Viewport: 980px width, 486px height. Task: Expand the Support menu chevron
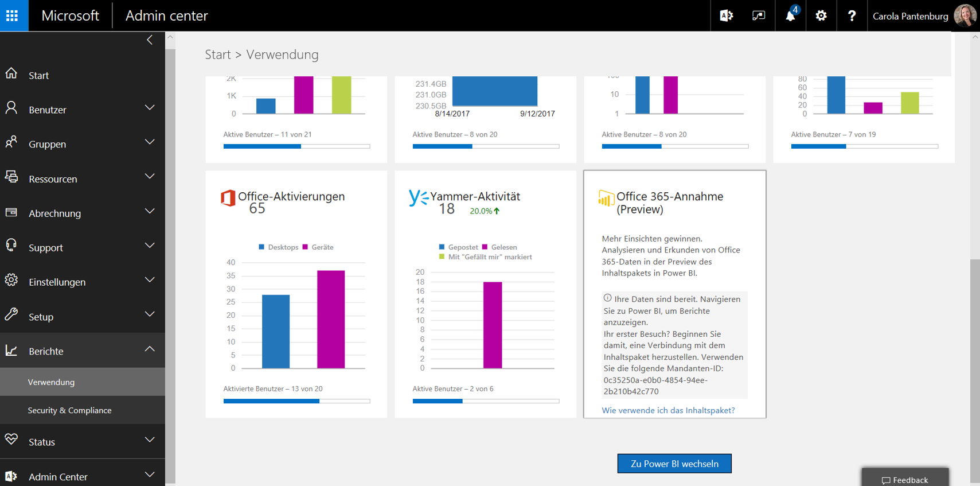(x=150, y=246)
